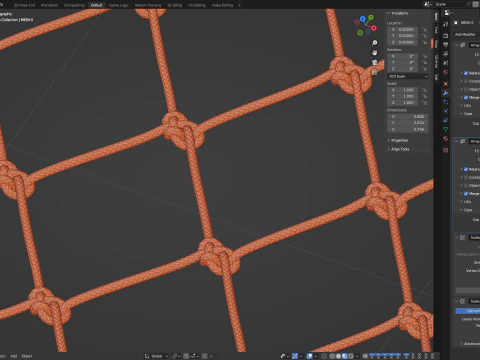This screenshot has width=480, height=360.
Task: Collapse the first Array modifier panel
Action: click(457, 45)
